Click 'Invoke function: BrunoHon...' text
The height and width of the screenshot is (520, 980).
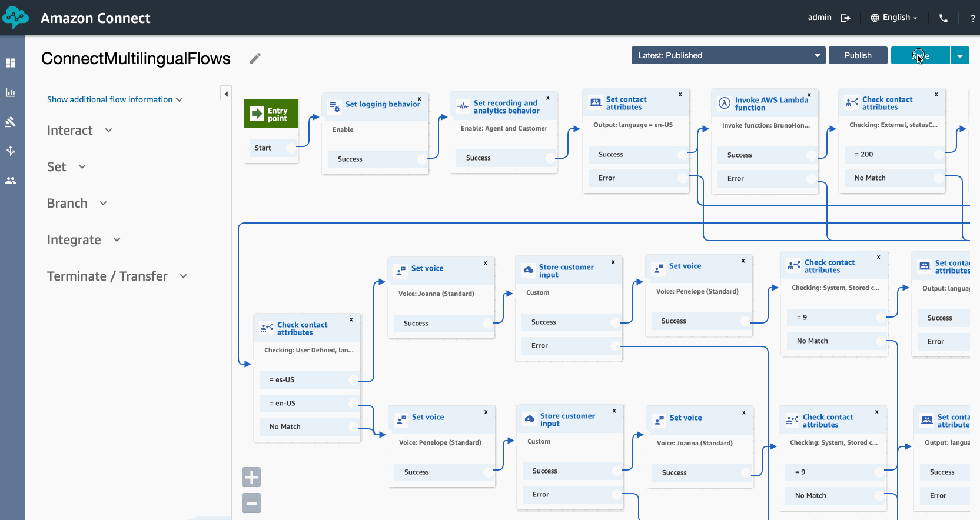[x=766, y=125]
